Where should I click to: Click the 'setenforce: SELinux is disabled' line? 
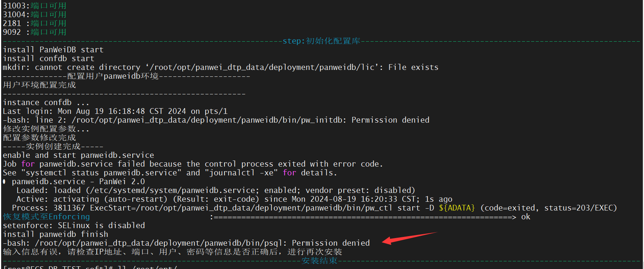pos(74,225)
